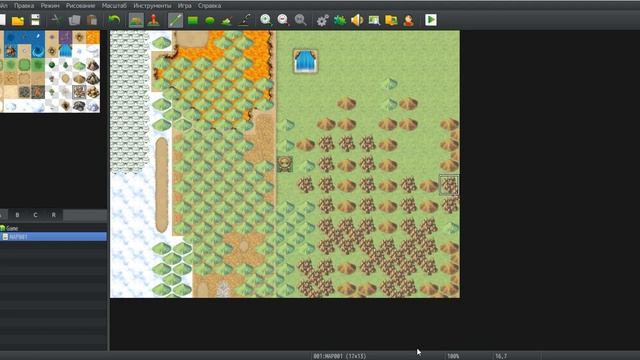Pick the dark green tree tile in palette
This screenshot has width=640, height=360.
[52, 64]
